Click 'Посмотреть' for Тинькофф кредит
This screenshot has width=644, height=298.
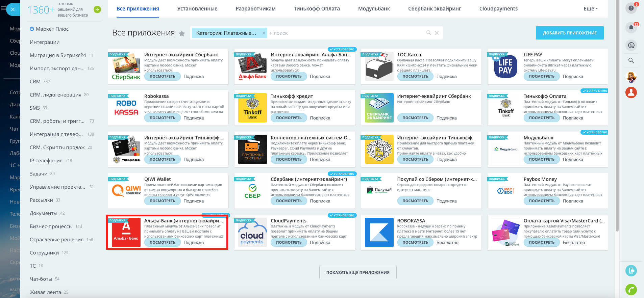[x=289, y=118]
